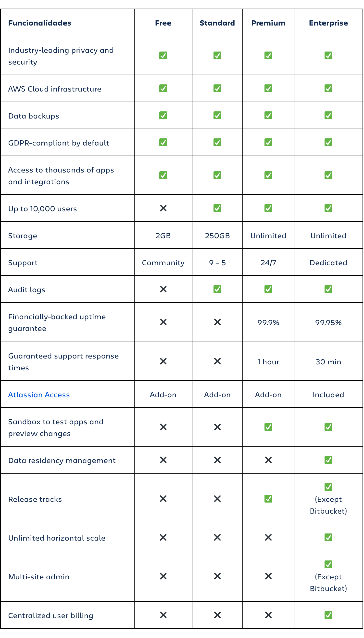Click Free plan X for Audit logs
Screen dimensions: 364x638
pyautogui.click(x=163, y=289)
